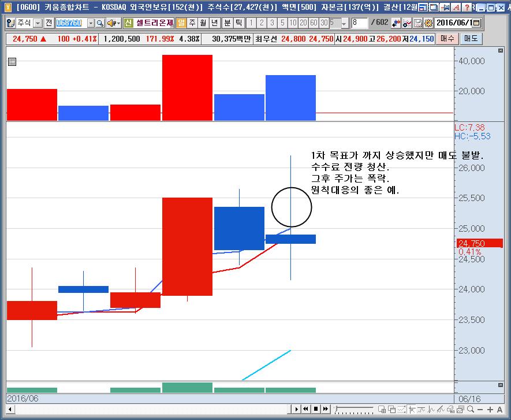Toggle the 전 button
Viewport: 511px width, 420px height.
[49, 23]
